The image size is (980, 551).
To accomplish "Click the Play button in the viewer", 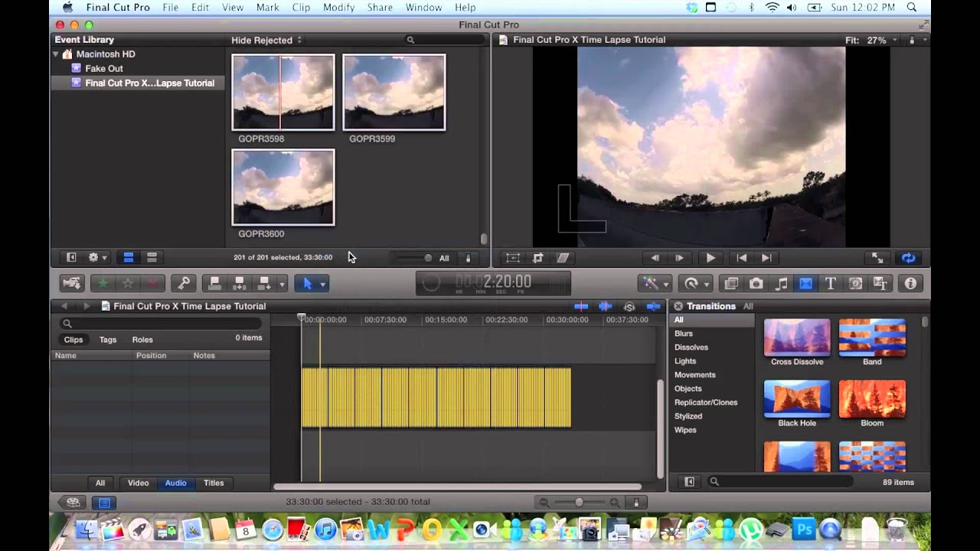I will pyautogui.click(x=710, y=258).
